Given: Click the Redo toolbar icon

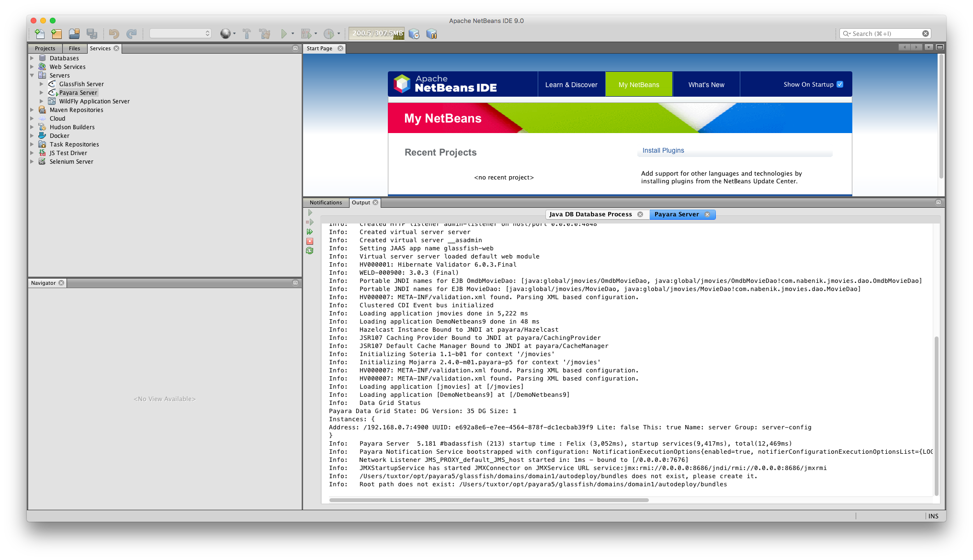Looking at the screenshot, I should pyautogui.click(x=131, y=33).
